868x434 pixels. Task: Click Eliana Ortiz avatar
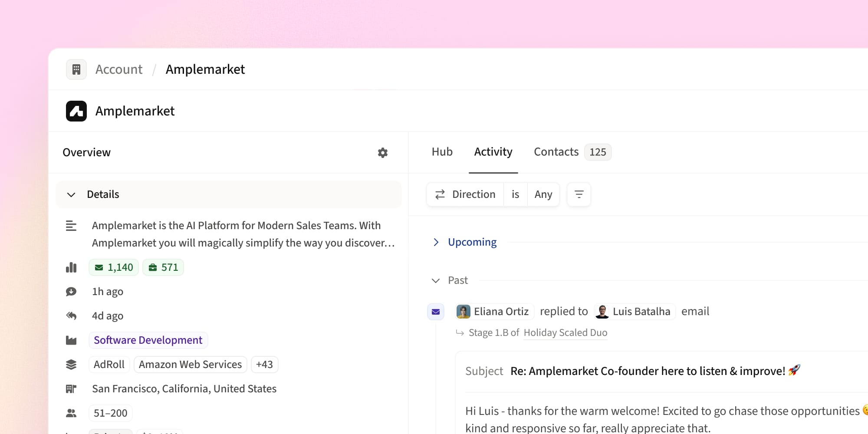(464, 312)
